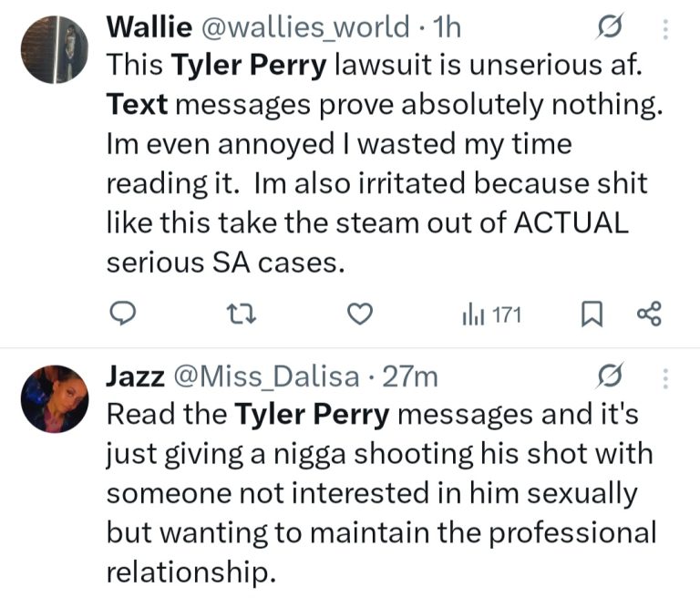Share Wallie's tweet
The width and height of the screenshot is (700, 598).
coord(647,314)
